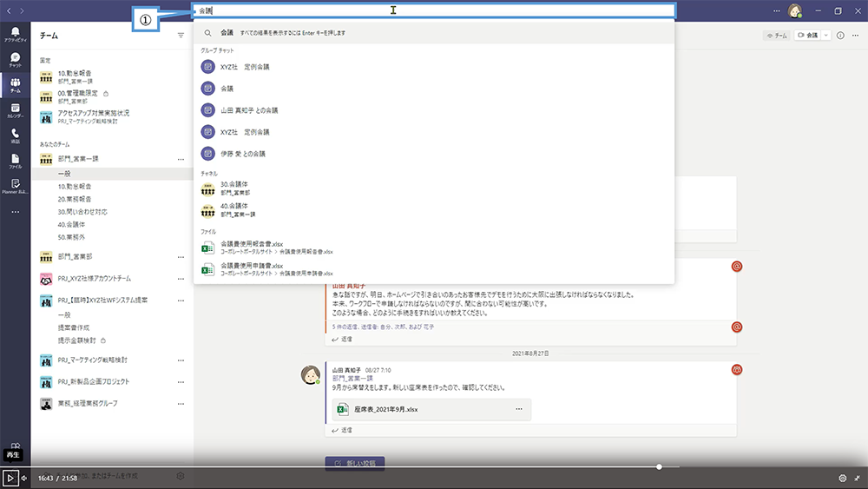Screen dimensions: 868x489
Task: Open the Calendar (カレンダー) sidebar icon
Action: click(x=15, y=111)
